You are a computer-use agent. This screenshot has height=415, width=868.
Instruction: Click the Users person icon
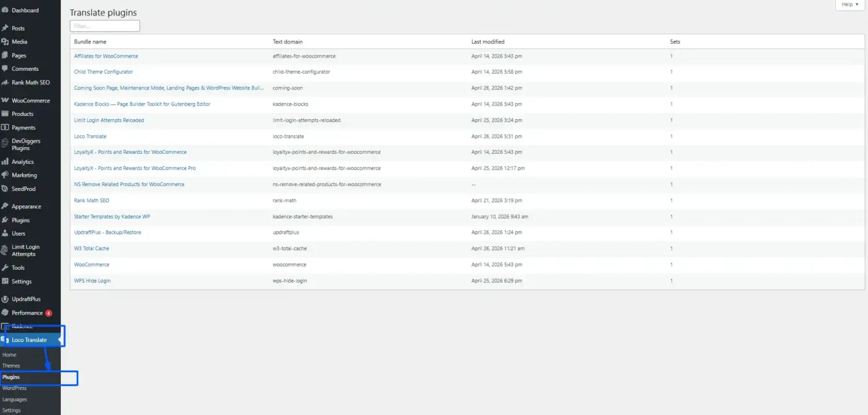[x=5, y=233]
